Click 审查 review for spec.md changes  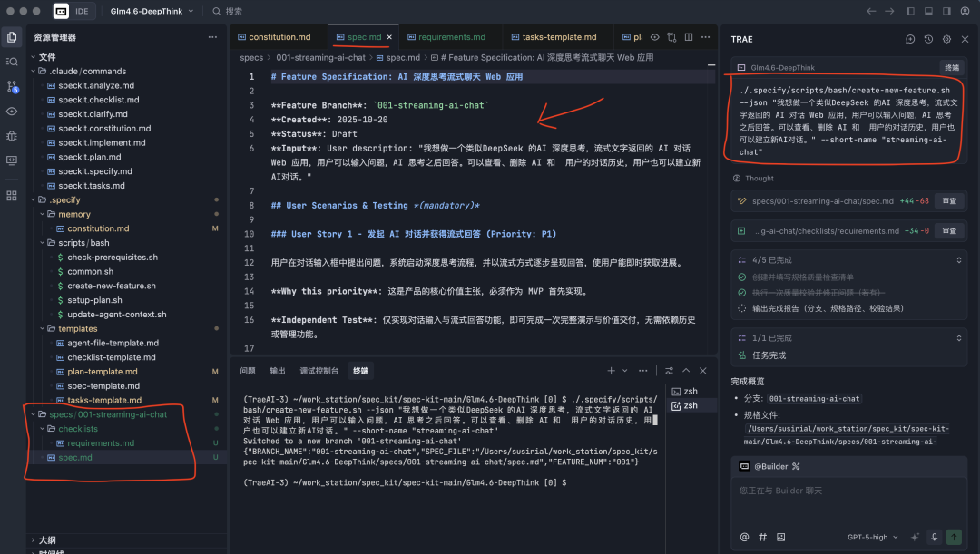[949, 201]
